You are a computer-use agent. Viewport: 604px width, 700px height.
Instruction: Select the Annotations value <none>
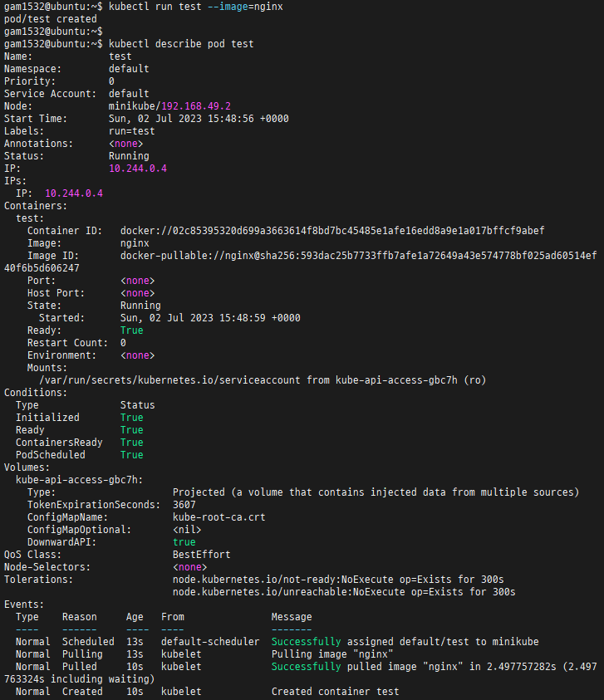(x=126, y=144)
